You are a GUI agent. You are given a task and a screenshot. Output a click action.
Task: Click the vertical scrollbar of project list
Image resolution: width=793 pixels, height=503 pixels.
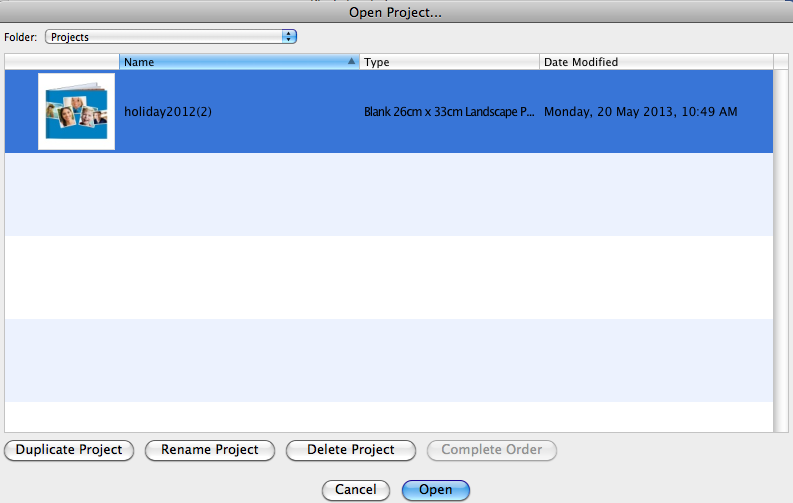781,251
